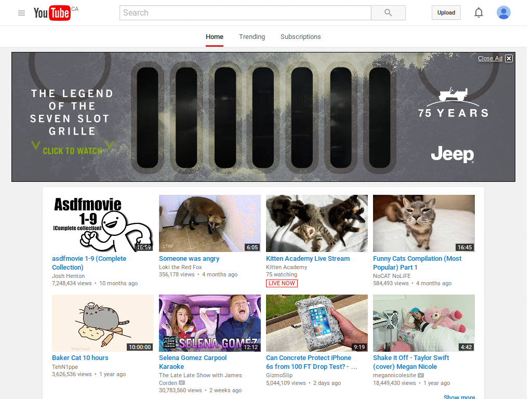Open the concrete iPhone drop thumbnail
The height and width of the screenshot is (399, 532).
pos(317,323)
